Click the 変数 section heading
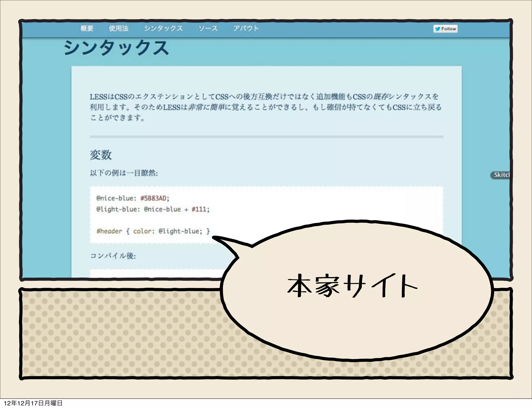532x409 pixels. tap(101, 155)
